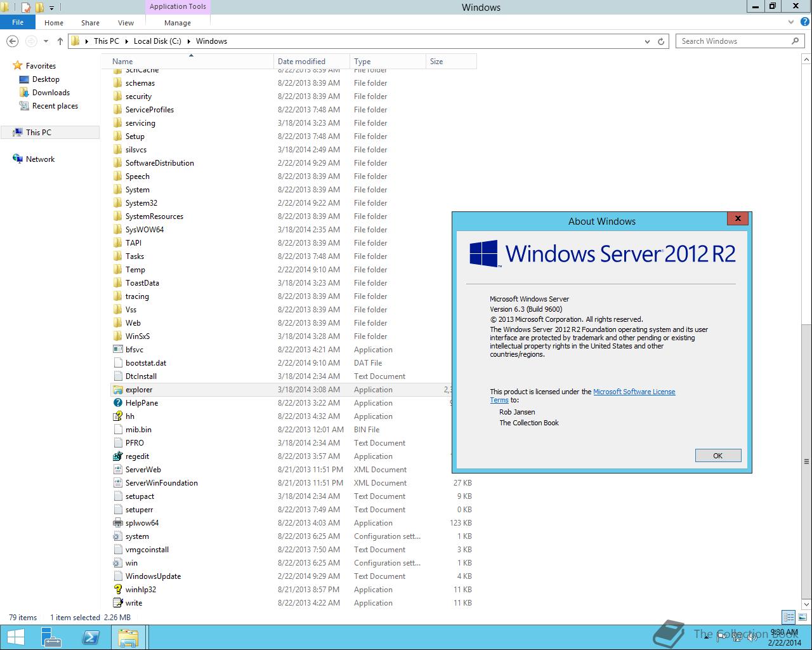Select the ServerWeb XML file icon
Image resolution: width=812 pixels, height=650 pixels.
point(117,470)
